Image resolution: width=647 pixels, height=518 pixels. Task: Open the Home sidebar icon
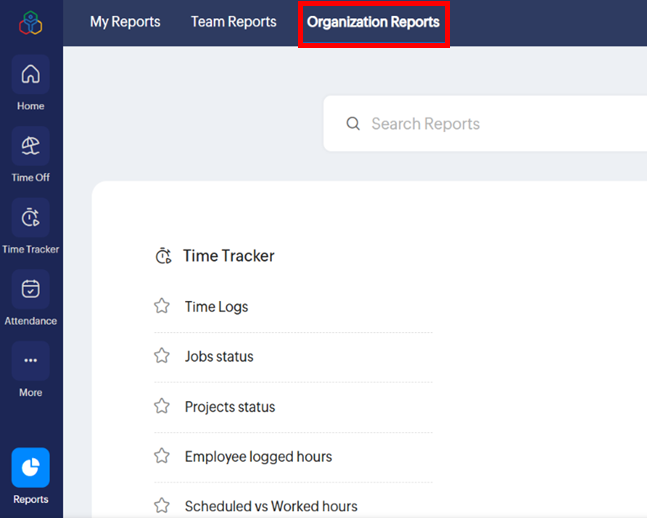click(30, 75)
